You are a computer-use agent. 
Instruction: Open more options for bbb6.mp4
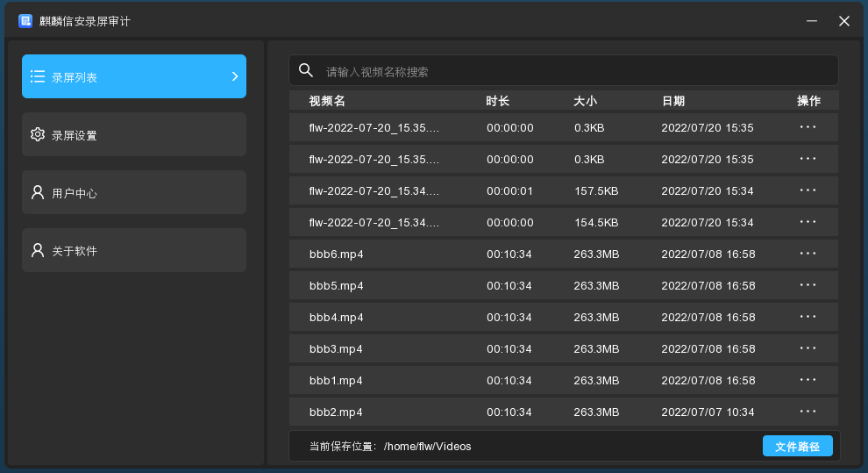click(x=808, y=254)
